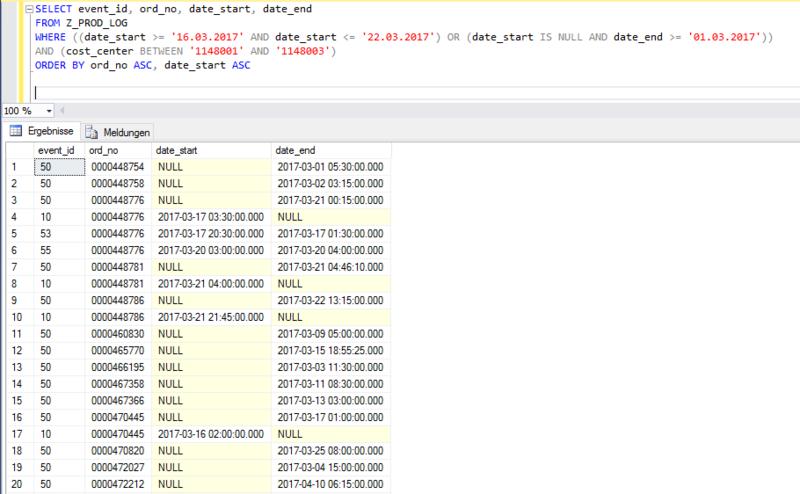The height and width of the screenshot is (494, 800).
Task: Open the 100 % zoom dropdown
Action: coord(49,111)
